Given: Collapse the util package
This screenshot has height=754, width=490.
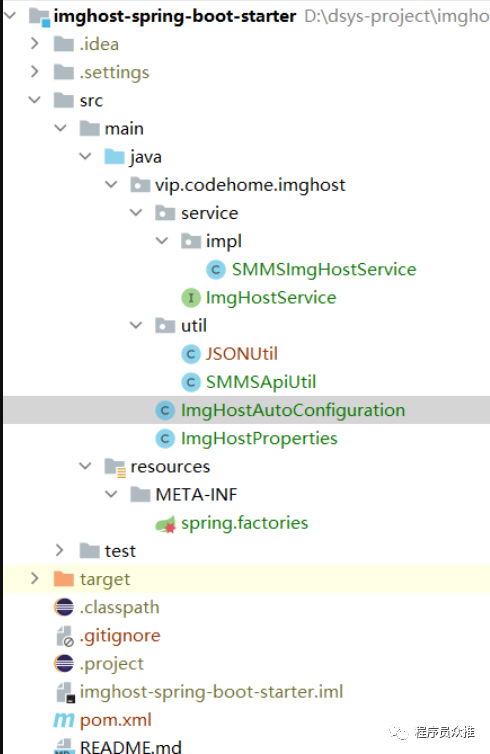Looking at the screenshot, I should click(x=137, y=326).
